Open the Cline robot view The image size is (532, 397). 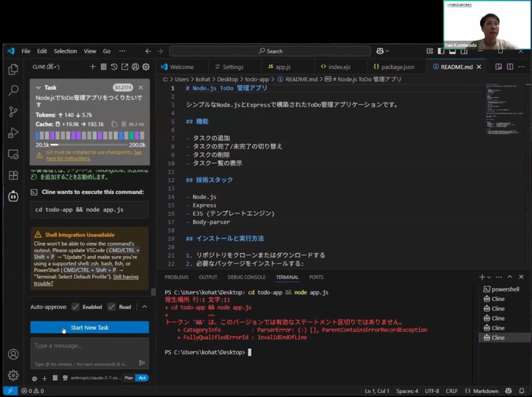pos(13,196)
